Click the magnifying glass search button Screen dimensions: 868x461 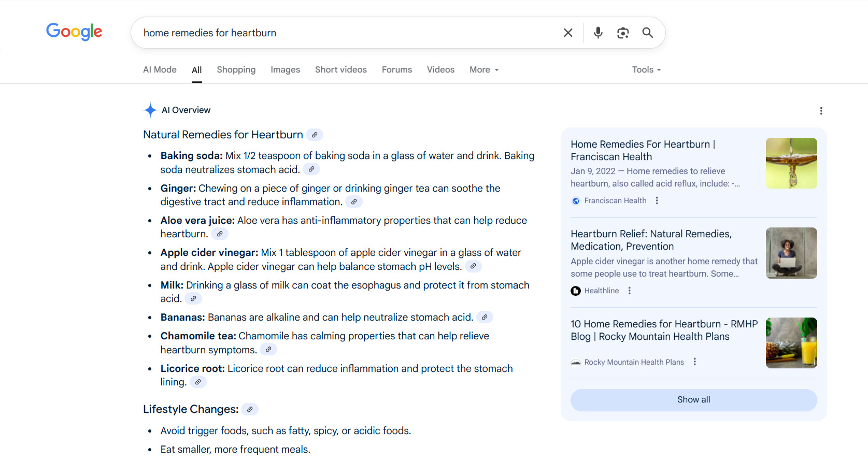tap(647, 33)
